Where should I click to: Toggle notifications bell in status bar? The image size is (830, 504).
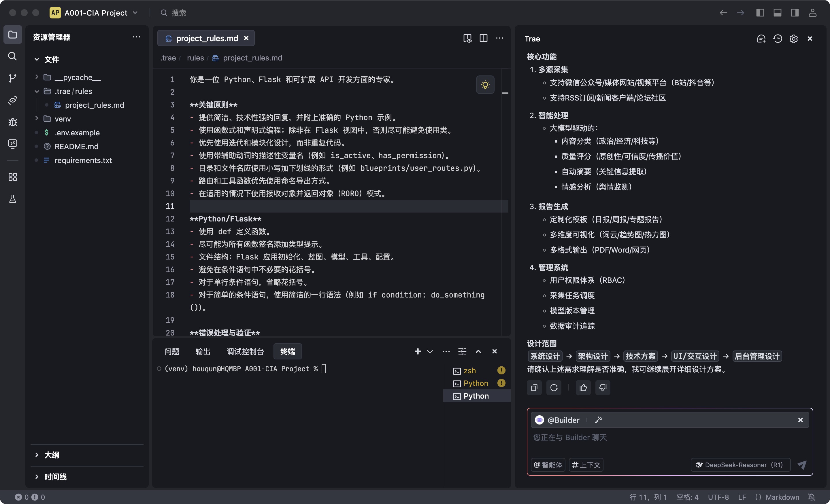[812, 497]
